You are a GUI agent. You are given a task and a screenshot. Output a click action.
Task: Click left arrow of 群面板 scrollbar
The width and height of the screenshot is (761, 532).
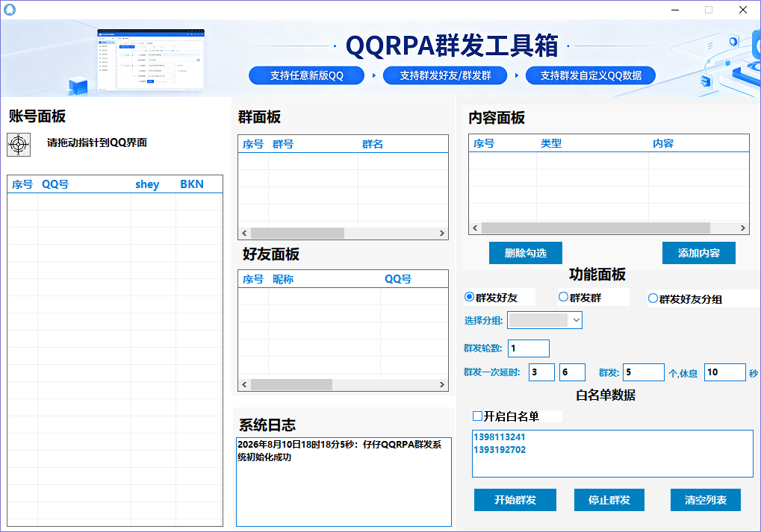pyautogui.click(x=244, y=234)
